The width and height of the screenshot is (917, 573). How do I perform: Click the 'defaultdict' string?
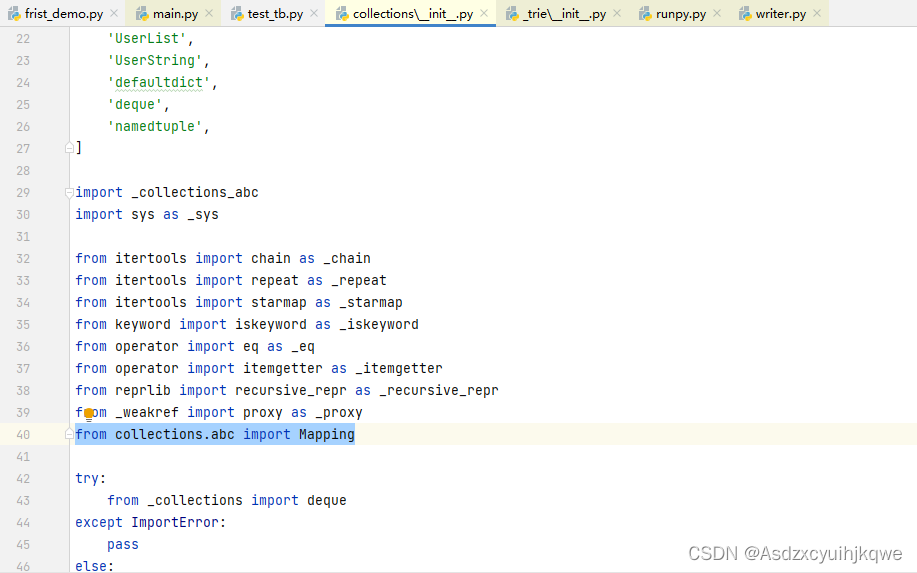tap(158, 83)
